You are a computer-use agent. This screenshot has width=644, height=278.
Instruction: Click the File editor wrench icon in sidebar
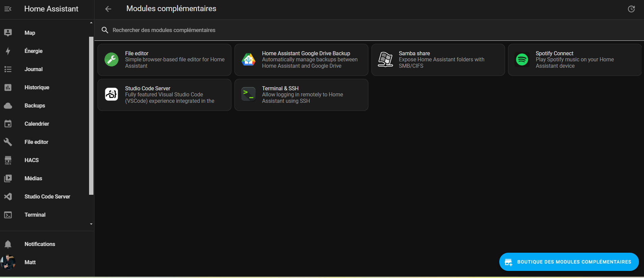point(8,142)
